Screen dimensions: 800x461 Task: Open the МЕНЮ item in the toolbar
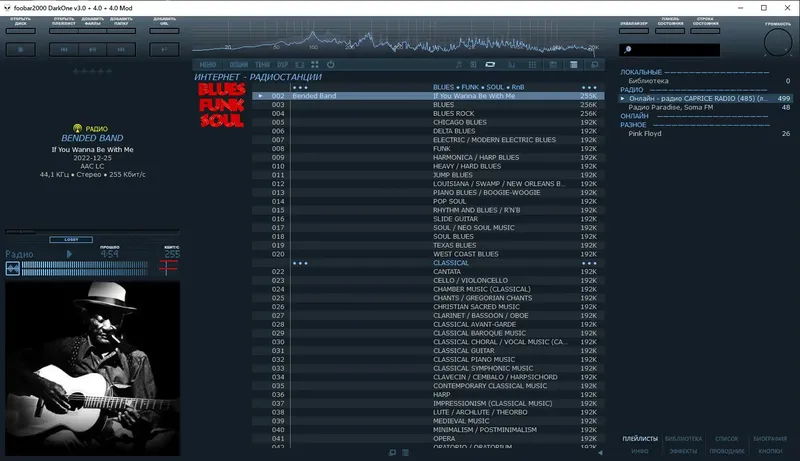coord(208,65)
